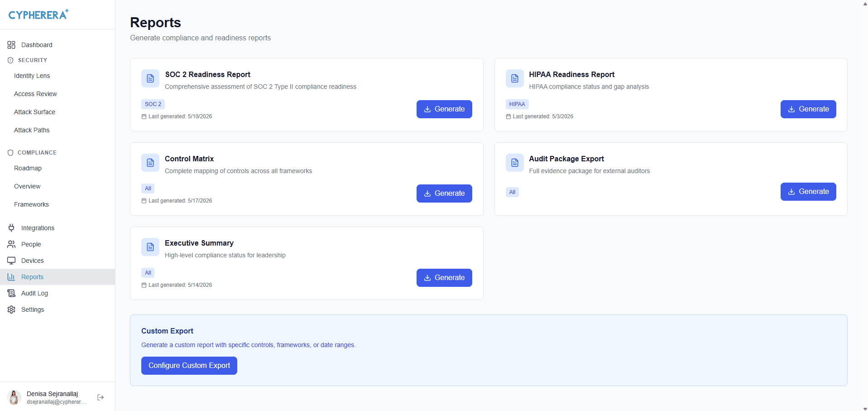Click 'Last generated: 5/14/2026' text
The height and width of the screenshot is (411, 868).
180,285
